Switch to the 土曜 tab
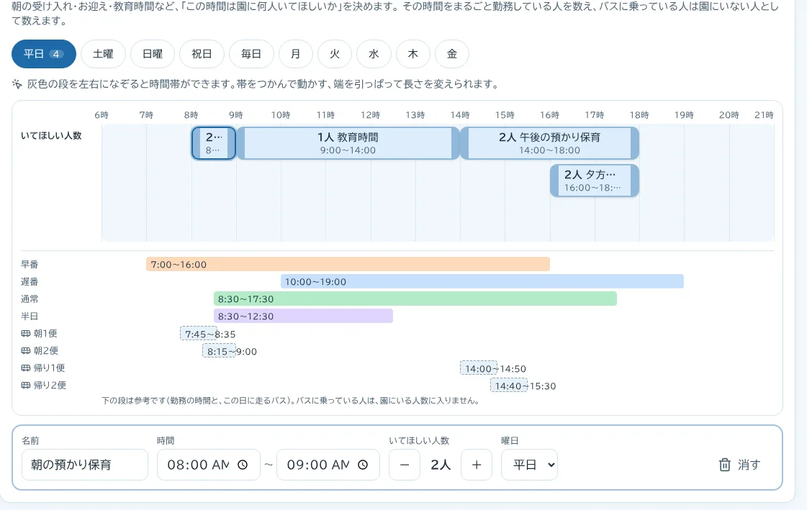This screenshot has height=510, width=812. (103, 54)
